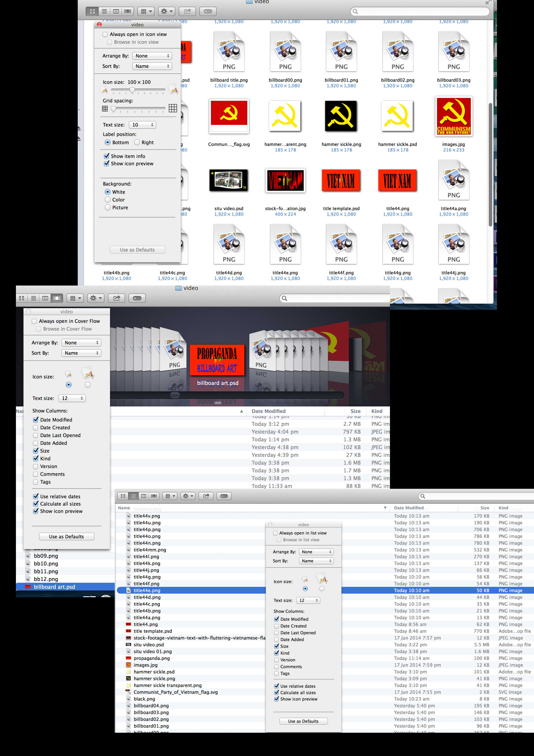Viewport: 534px width, 756px height.
Task: Switch top video window to Cover Flow view
Action: 128,11
